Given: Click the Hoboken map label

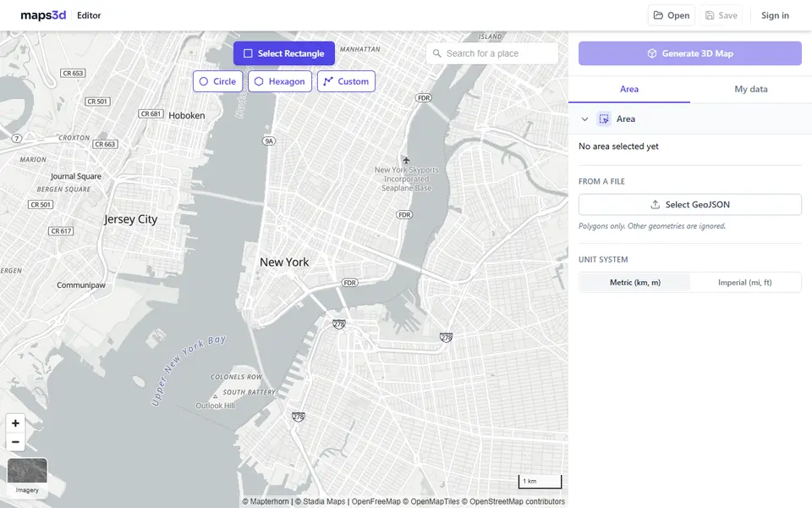Looking at the screenshot, I should [x=186, y=116].
